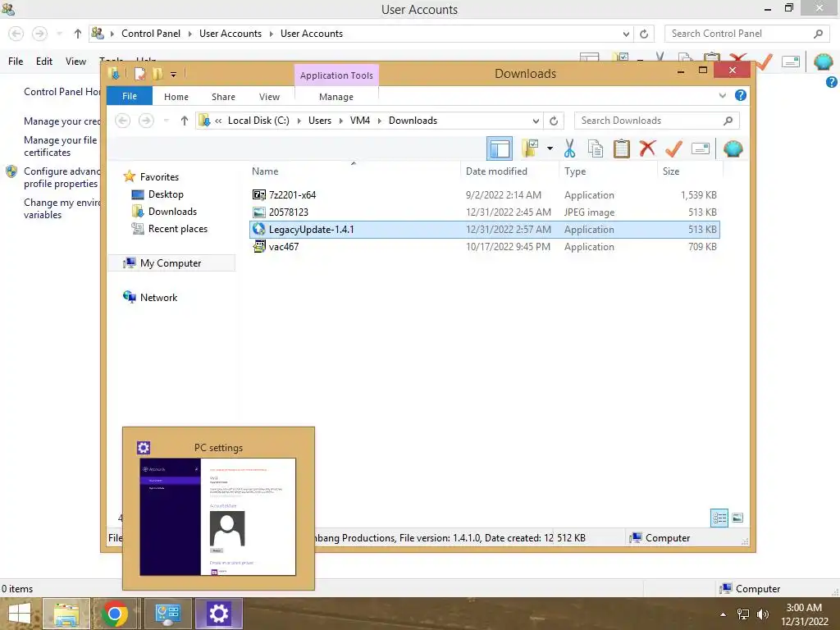
Task: Click the Cut scissors icon in Downloads
Action: pos(569,148)
